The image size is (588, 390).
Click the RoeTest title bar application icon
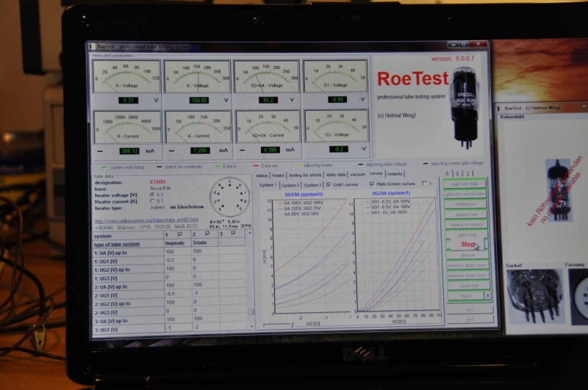(x=91, y=46)
